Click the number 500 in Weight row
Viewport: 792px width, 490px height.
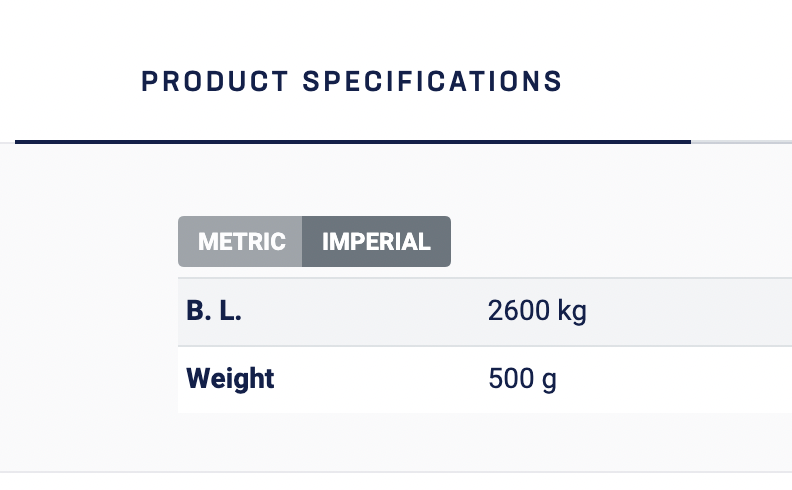pyautogui.click(x=509, y=380)
